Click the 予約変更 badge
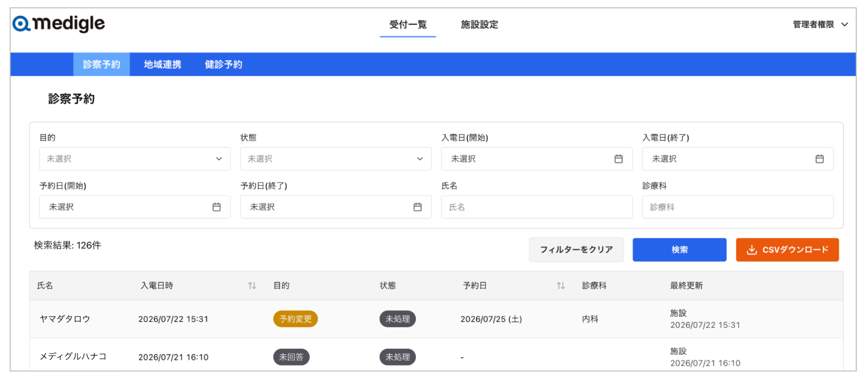This screenshot has height=391, width=868. 295,319
